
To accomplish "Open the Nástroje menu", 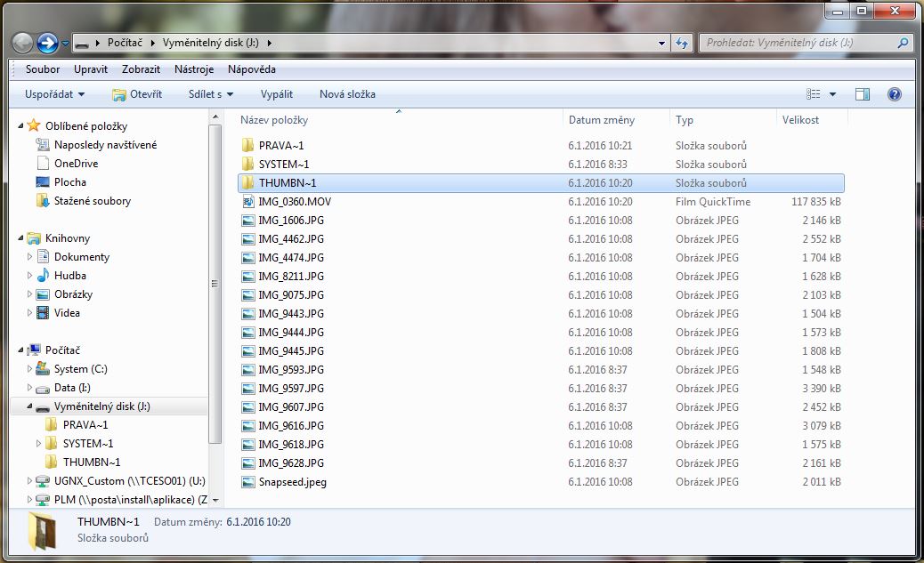I will tap(193, 69).
